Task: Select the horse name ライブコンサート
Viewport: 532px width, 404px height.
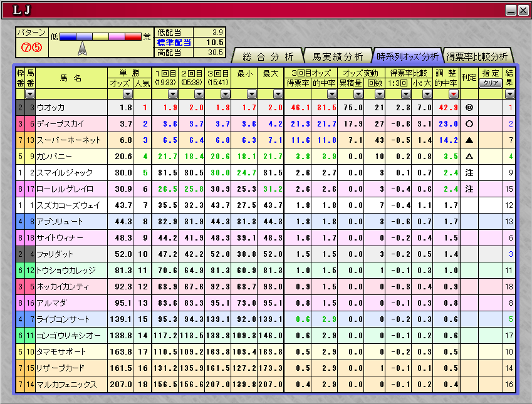Action: click(x=63, y=319)
